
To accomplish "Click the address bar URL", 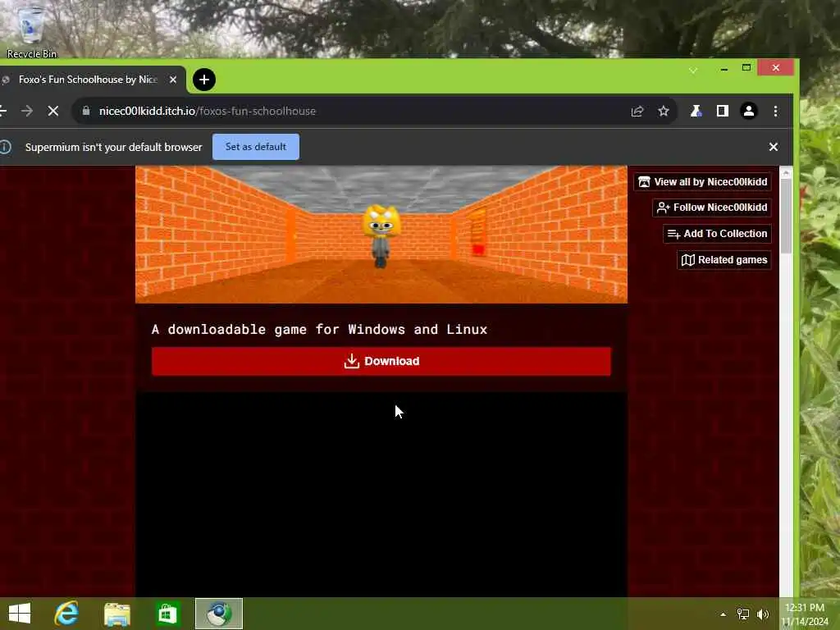I will (208, 111).
